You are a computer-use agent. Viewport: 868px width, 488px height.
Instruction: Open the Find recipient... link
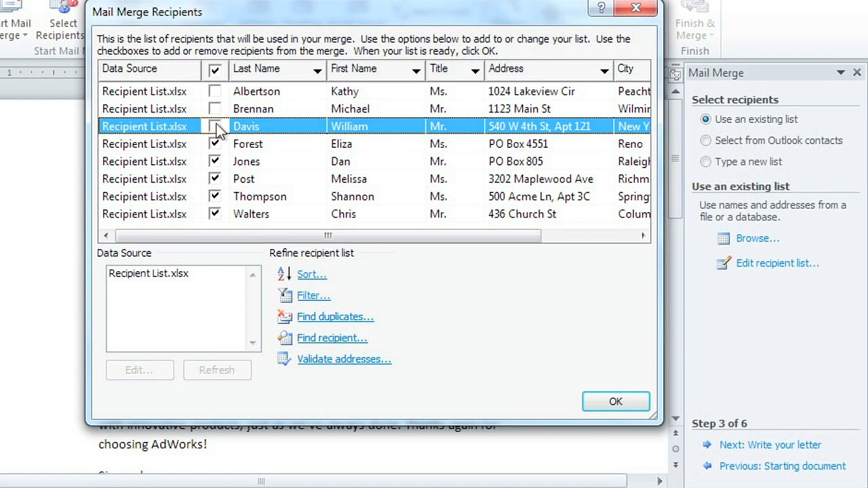coord(332,338)
